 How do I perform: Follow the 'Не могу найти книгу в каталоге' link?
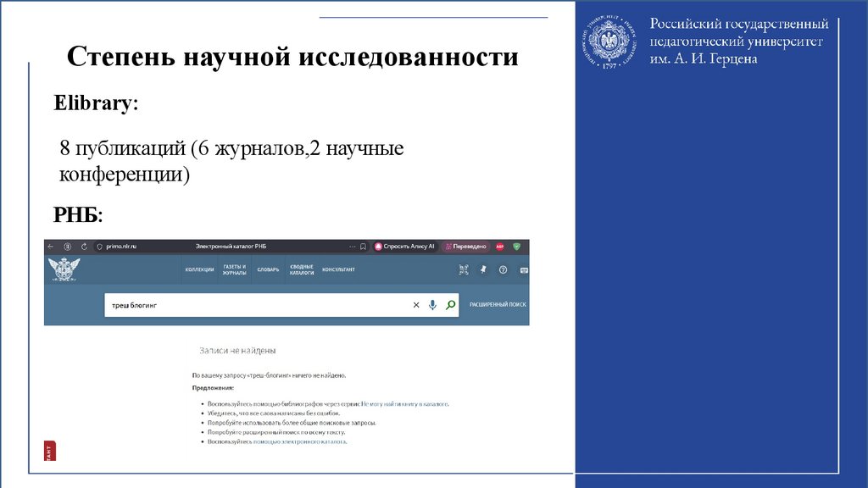[404, 404]
